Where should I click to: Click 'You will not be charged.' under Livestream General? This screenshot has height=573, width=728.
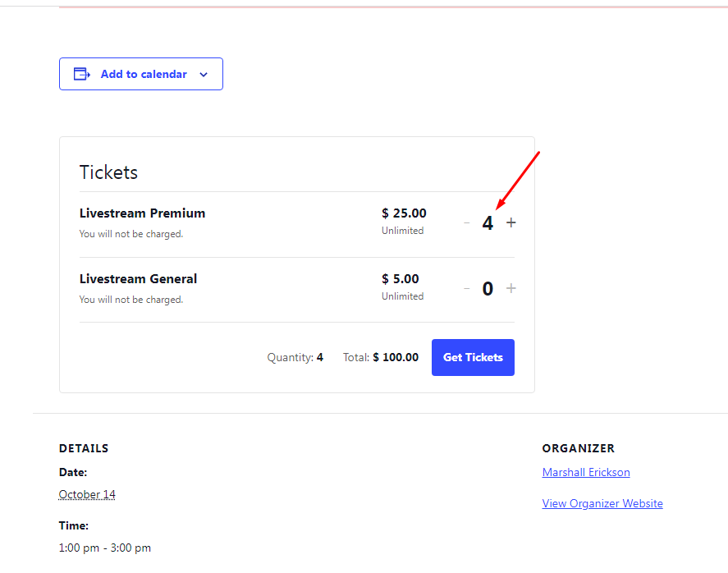131,300
